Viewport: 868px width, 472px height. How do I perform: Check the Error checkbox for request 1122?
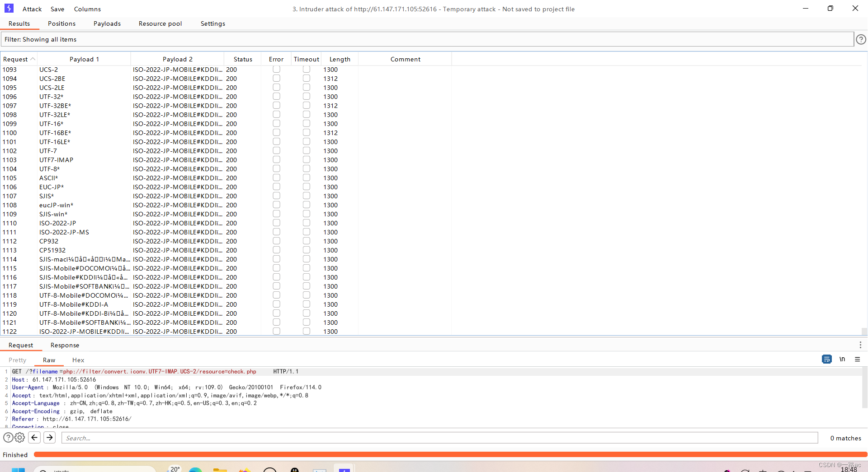tap(276, 331)
